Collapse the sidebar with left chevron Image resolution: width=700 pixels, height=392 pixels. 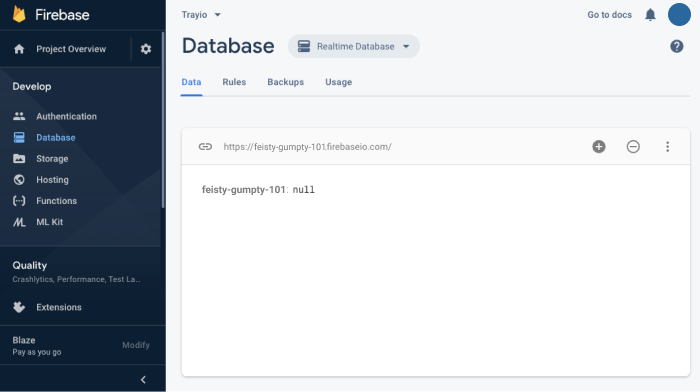[x=143, y=379]
